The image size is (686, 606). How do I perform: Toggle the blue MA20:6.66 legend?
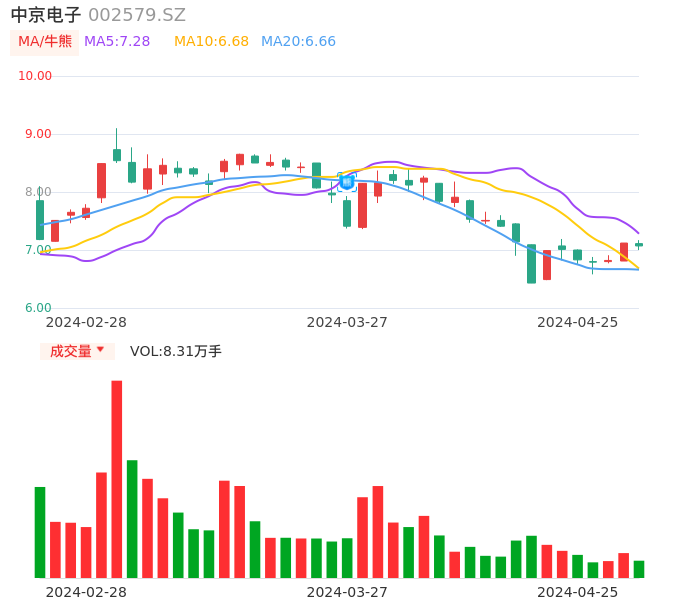(298, 42)
